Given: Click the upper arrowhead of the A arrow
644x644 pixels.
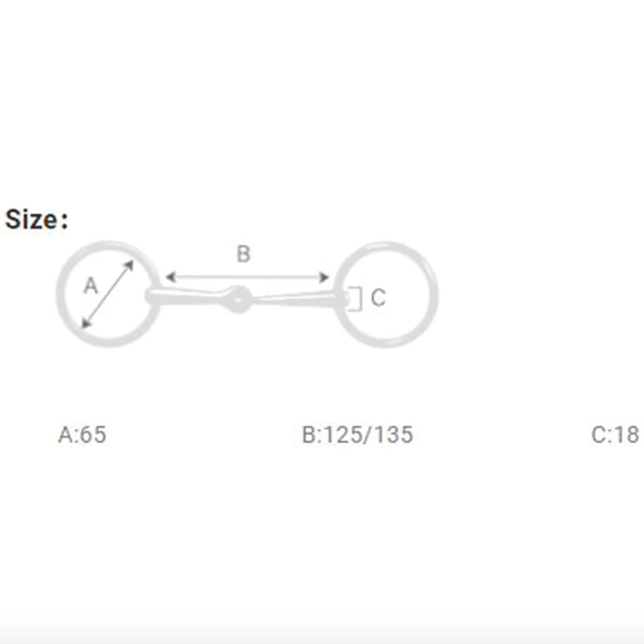Looking at the screenshot, I should coord(129,265).
